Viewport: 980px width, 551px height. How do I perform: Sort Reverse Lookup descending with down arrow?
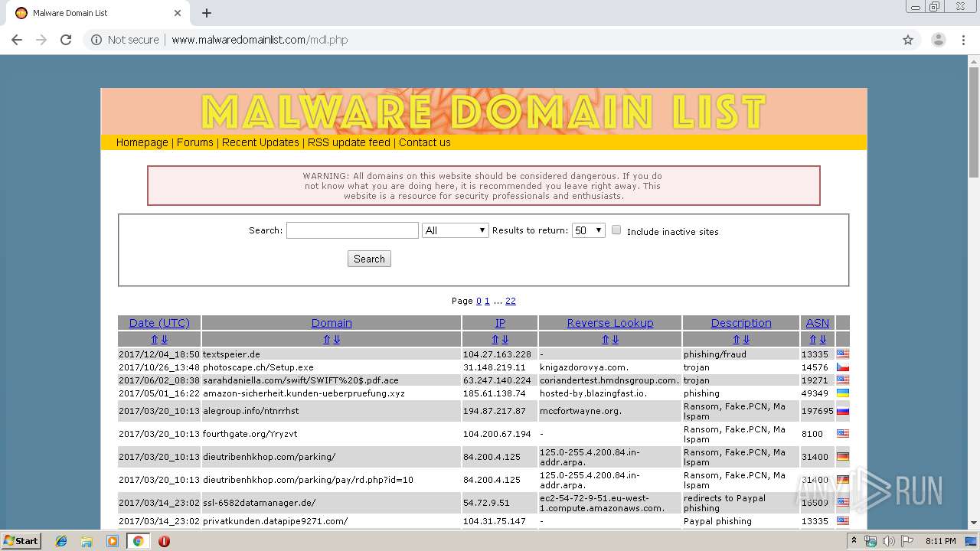[x=616, y=340]
